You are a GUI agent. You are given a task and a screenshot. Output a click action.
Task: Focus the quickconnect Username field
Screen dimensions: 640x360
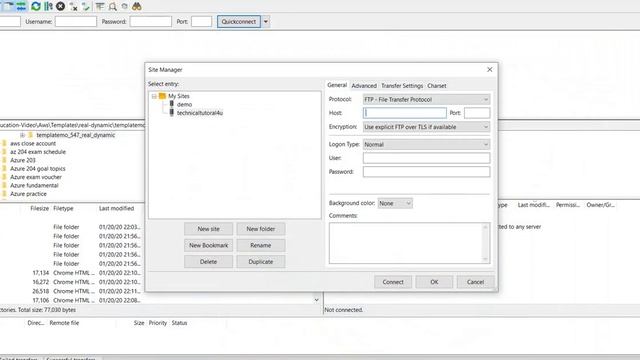76,22
